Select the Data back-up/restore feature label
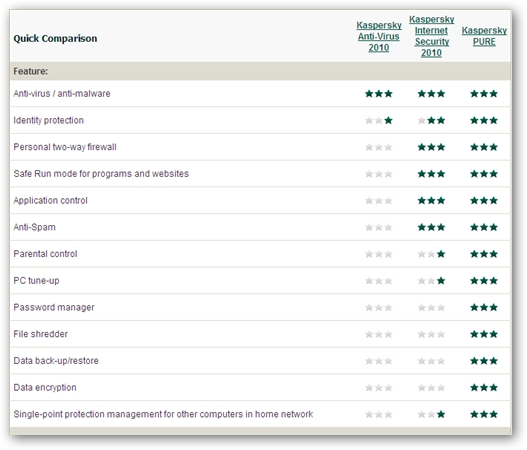Image resolution: width=527 pixels, height=450 pixels. 56,361
